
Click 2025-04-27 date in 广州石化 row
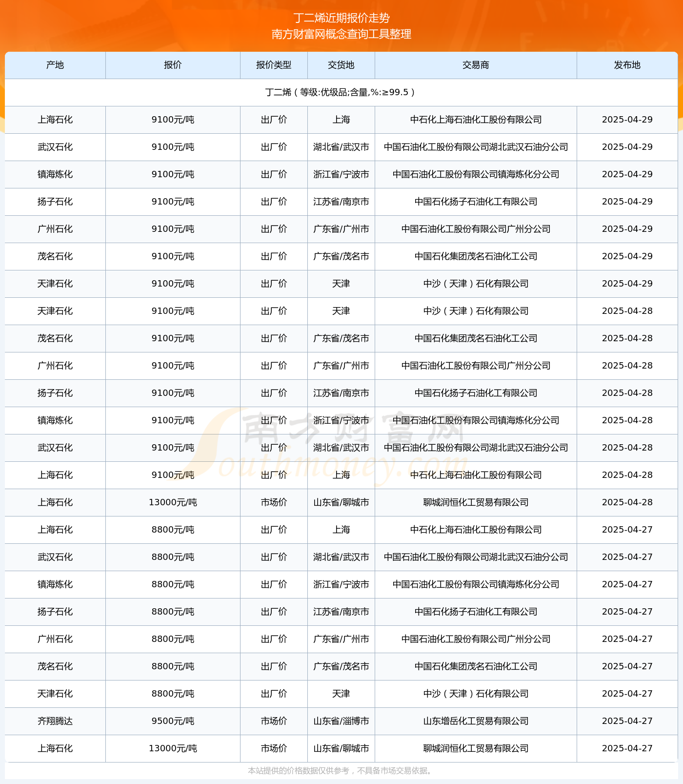[x=627, y=639]
